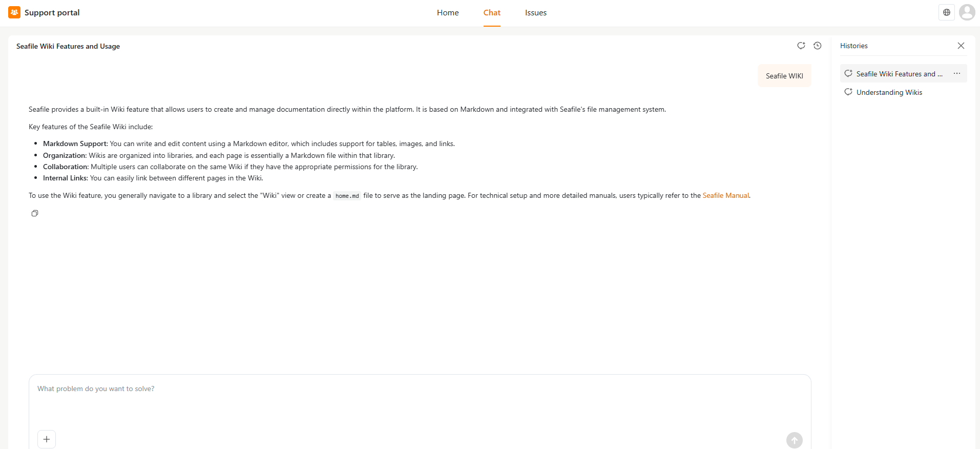Image resolution: width=980 pixels, height=449 pixels.
Task: Click the 'home.md' inline code text
Action: point(347,196)
